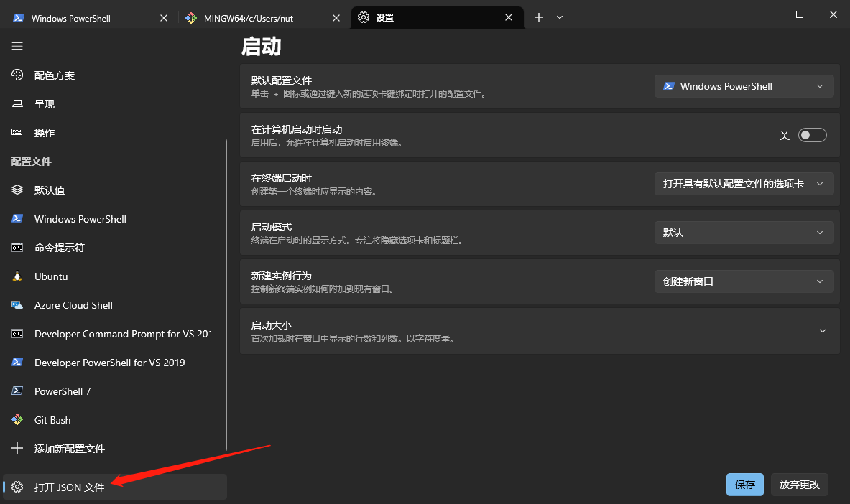The image size is (850, 504).
Task: Open the 启动模式 dropdown
Action: [x=744, y=233]
